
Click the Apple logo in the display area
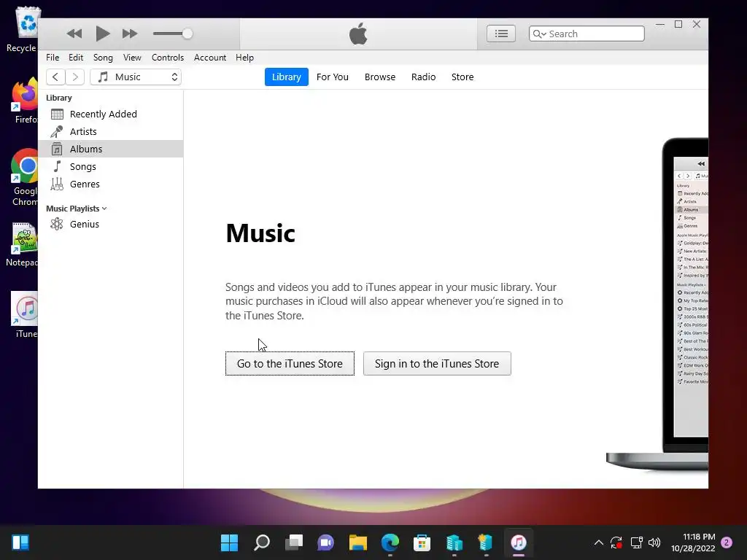click(x=358, y=34)
